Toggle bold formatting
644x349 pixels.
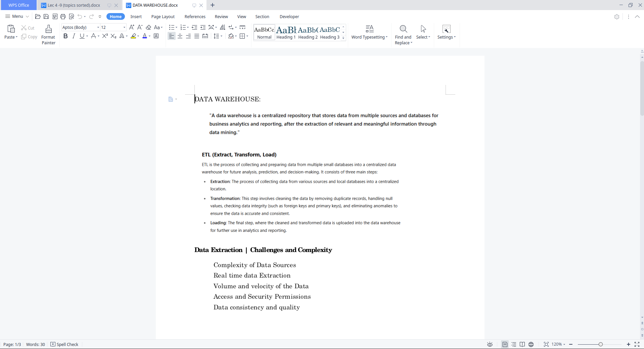pyautogui.click(x=65, y=36)
